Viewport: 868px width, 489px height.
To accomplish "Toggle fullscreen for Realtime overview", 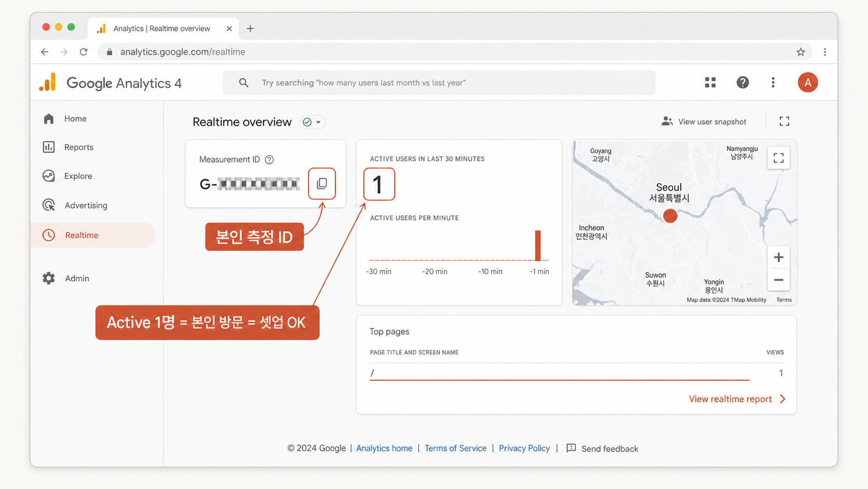I will (784, 122).
